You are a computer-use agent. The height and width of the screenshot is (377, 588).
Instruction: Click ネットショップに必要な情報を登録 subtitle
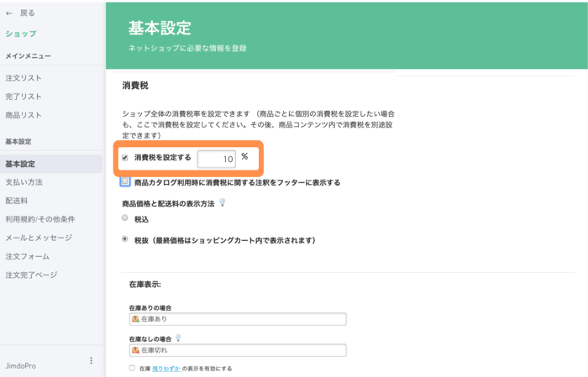[187, 48]
